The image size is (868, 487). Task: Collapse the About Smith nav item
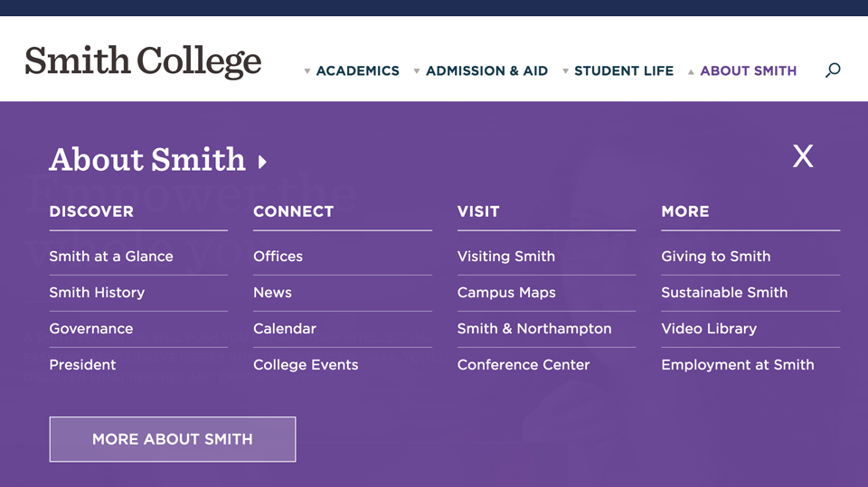pyautogui.click(x=742, y=70)
